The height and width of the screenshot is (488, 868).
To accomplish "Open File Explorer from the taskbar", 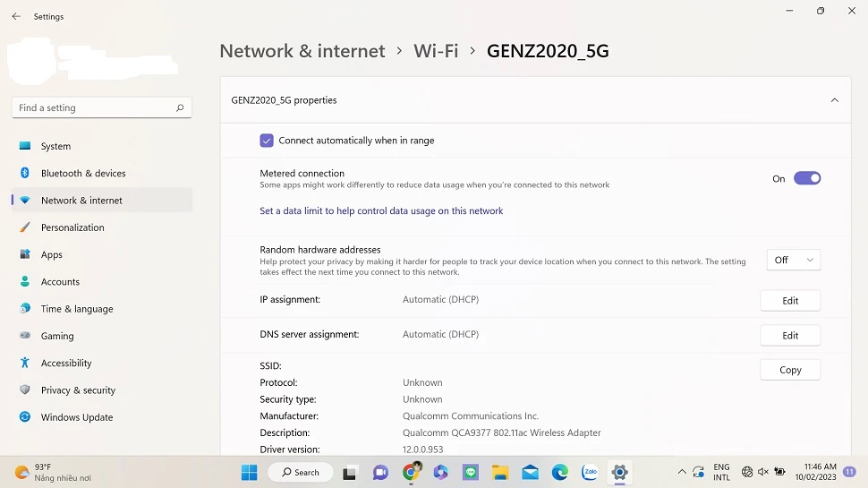I will coord(500,472).
